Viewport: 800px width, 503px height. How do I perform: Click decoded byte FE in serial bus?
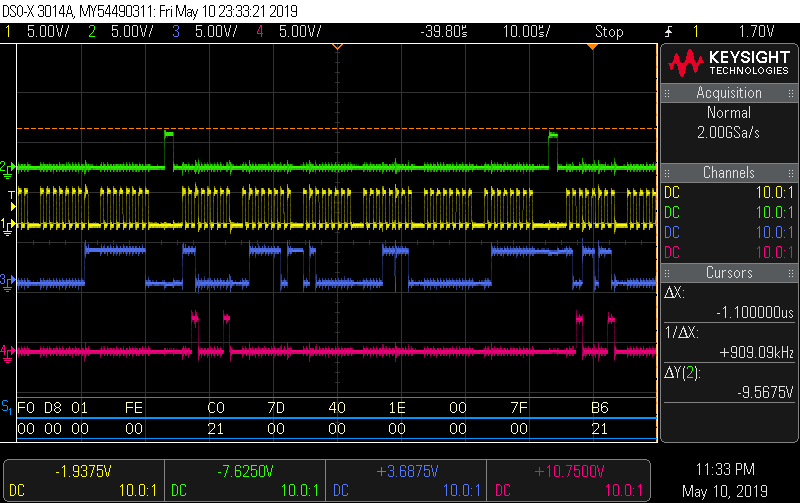pos(134,408)
